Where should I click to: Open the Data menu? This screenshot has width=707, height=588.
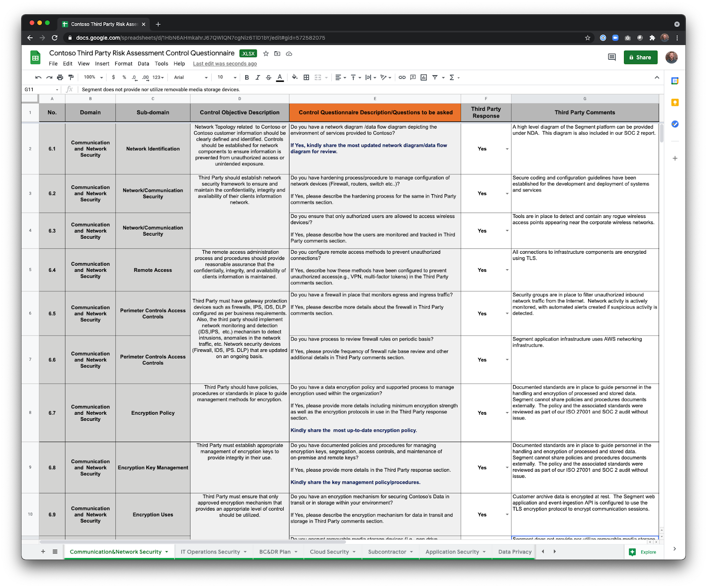tap(144, 64)
